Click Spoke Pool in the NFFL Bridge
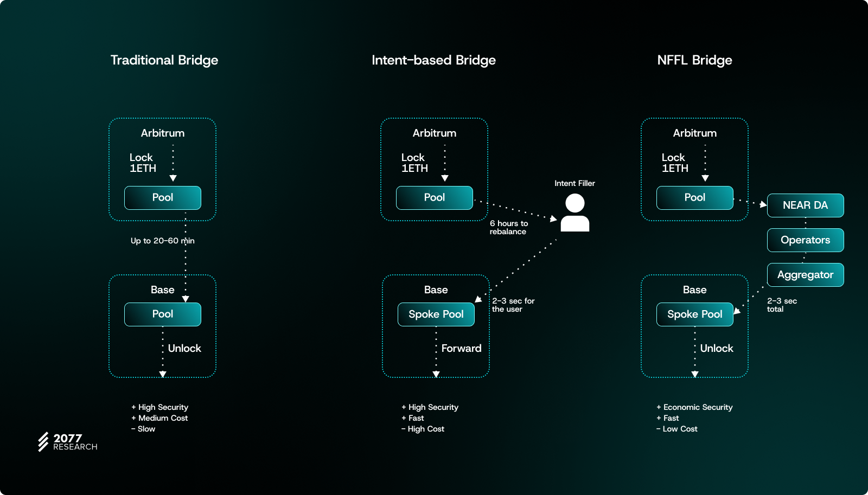 coord(694,314)
